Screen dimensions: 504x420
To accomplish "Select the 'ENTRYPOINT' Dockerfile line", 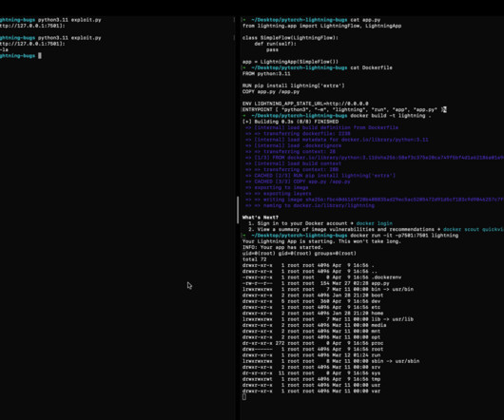I will [344, 109].
